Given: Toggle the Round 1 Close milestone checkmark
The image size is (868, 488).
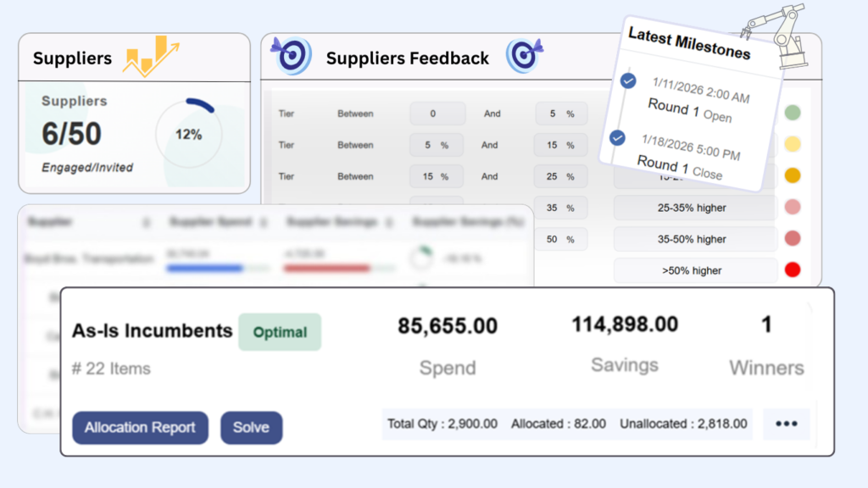Looking at the screenshot, I should coord(617,137).
